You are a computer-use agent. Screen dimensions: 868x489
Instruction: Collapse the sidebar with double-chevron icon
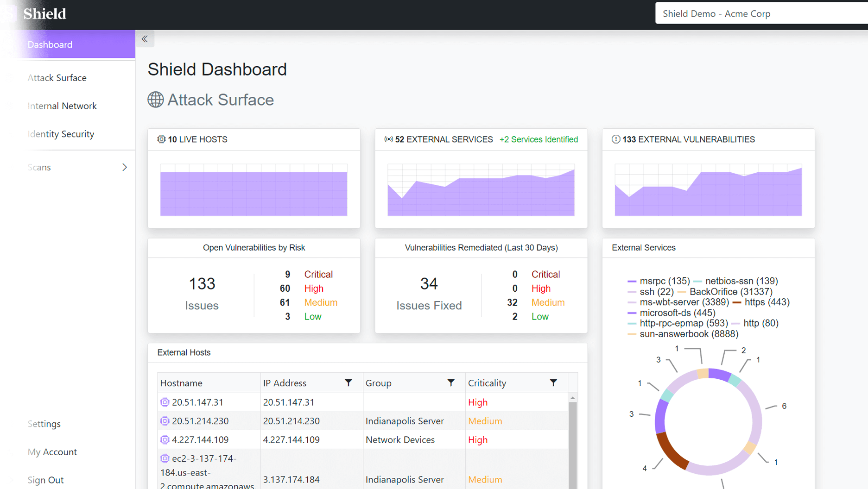click(145, 39)
